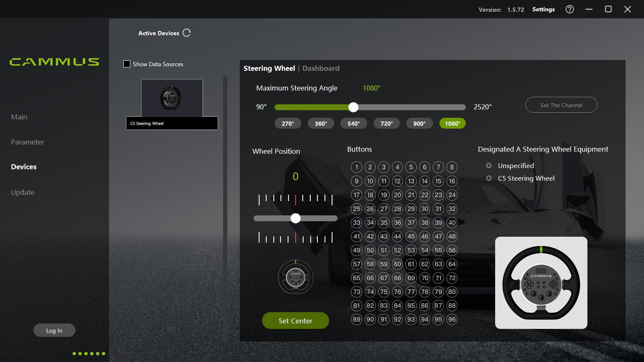Click button indicator 67
This screenshot has width=644, height=362.
tap(384, 278)
